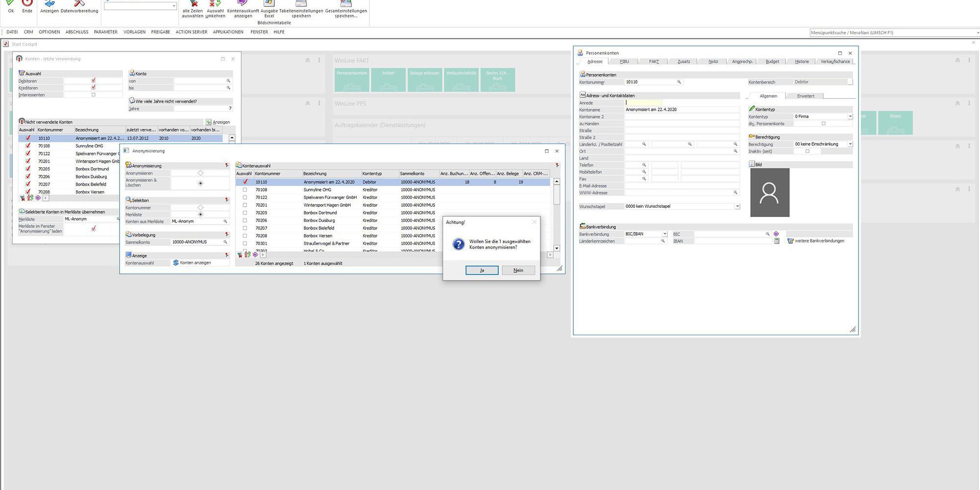Click the 'weitere Bankverbindungen' link
Screen dimensions: 980x490
[816, 241]
